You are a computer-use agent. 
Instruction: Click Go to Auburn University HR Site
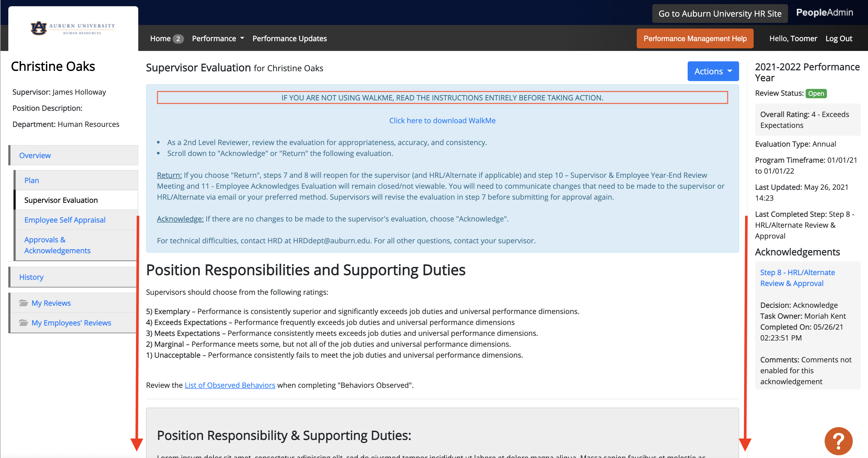(x=720, y=14)
